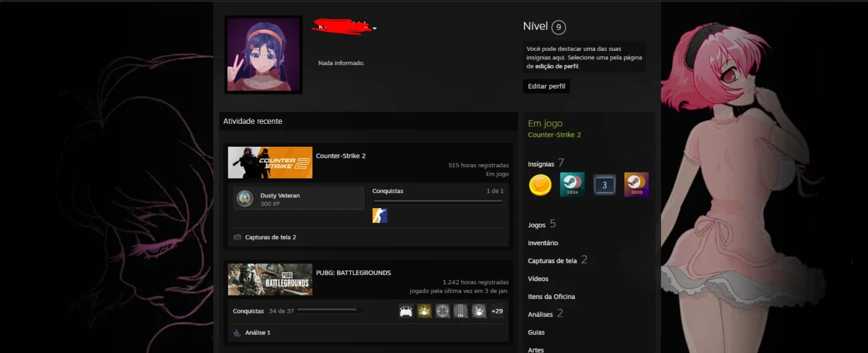Open the PUBG: BATTLEGROUNDS title link
Screen dimensions: 868x353
point(353,272)
